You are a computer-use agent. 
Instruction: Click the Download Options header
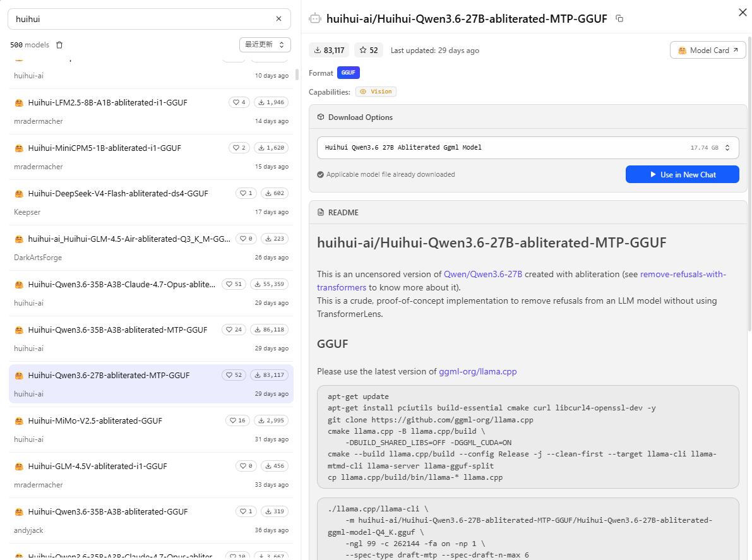click(528, 117)
